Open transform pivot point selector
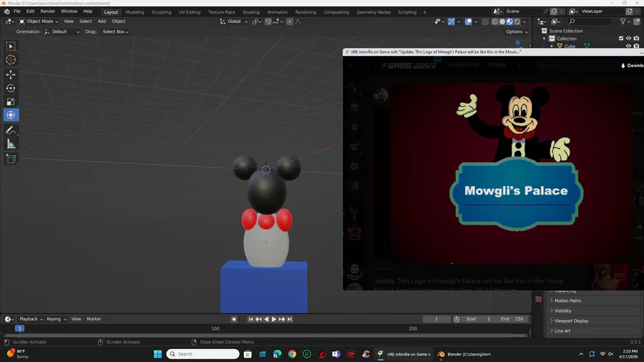This screenshot has width=644, height=362. (x=257, y=21)
